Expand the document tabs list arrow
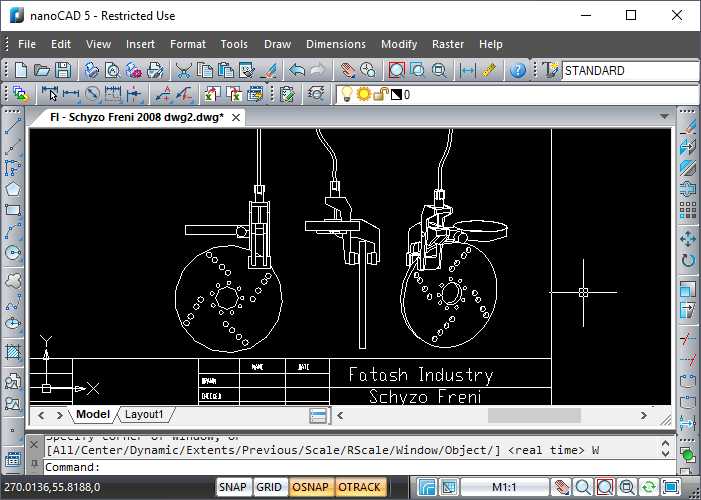This screenshot has width=701, height=500. [664, 117]
